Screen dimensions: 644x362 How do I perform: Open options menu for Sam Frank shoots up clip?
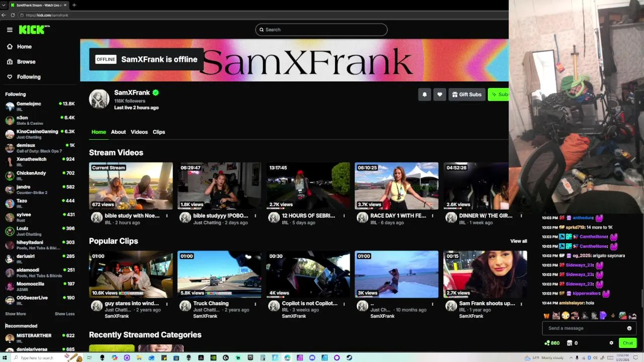pyautogui.click(x=521, y=304)
